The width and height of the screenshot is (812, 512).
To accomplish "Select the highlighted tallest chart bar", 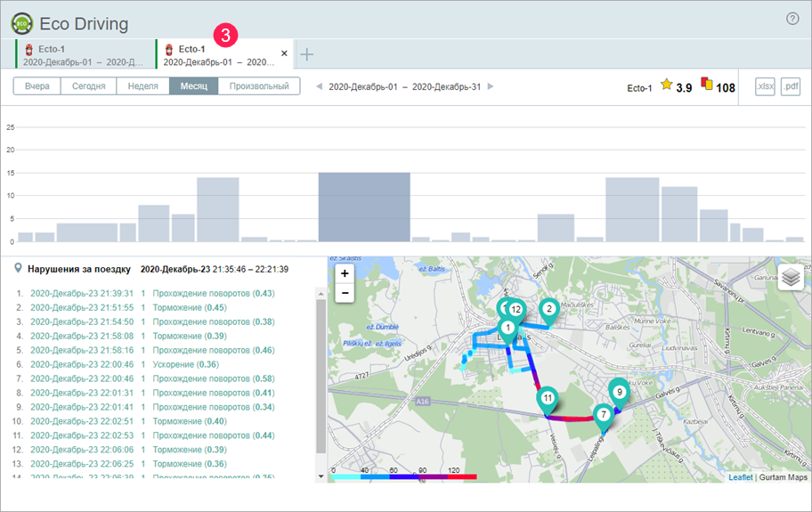I will (x=364, y=207).
